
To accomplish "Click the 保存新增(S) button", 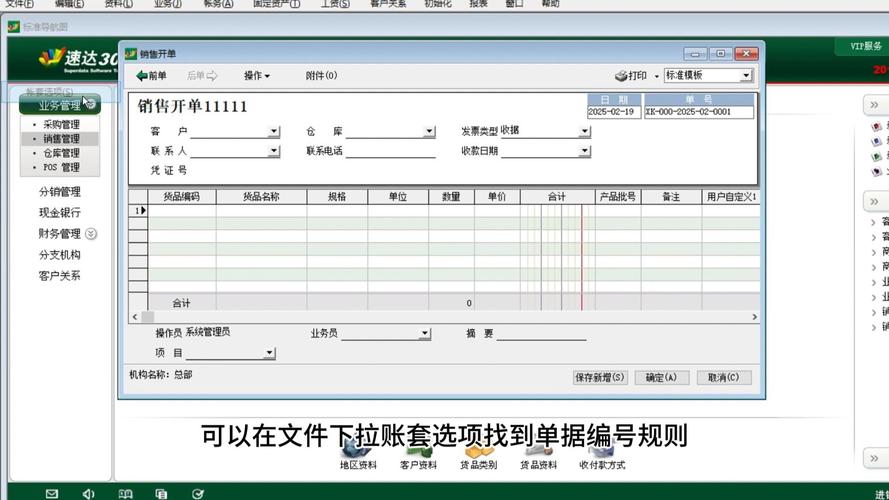I will (600, 378).
